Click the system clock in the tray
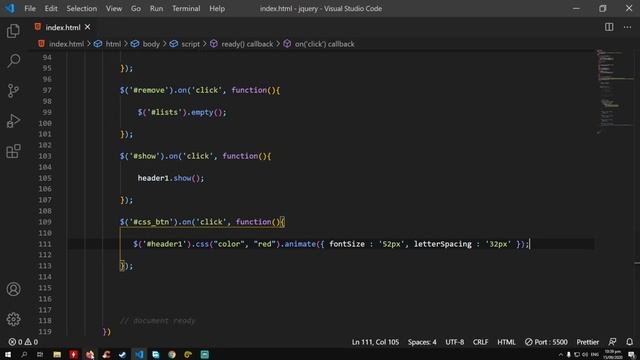The height and width of the screenshot is (360, 640). (613, 354)
